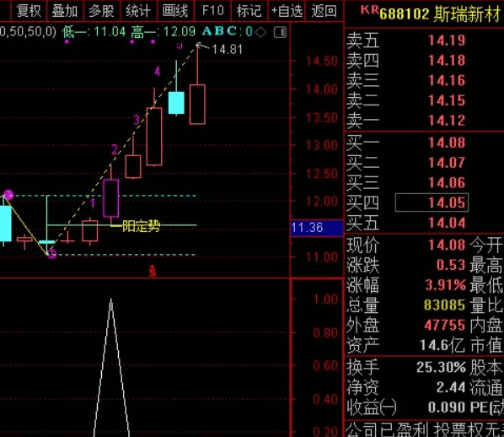Click the KR badge beside stock code

pyautogui.click(x=370, y=9)
